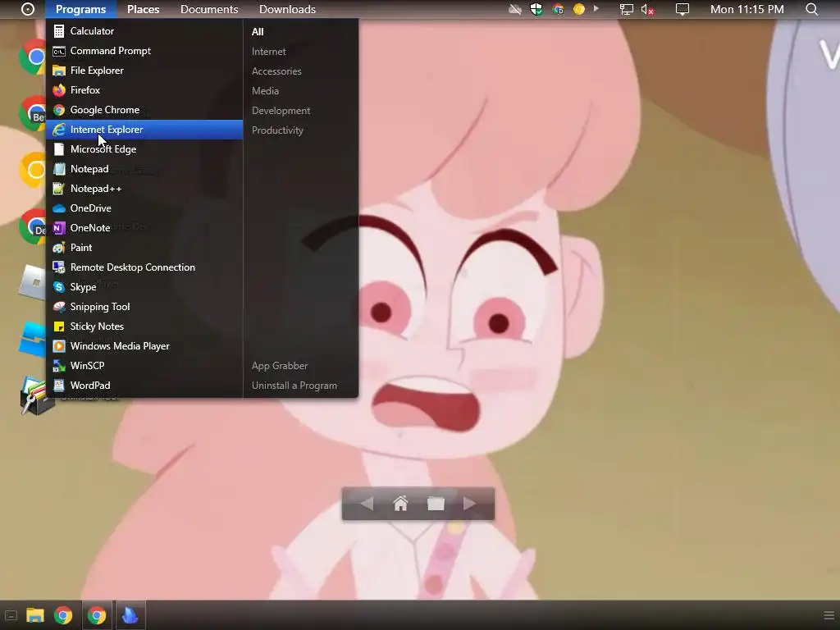Screen dimensions: 840x630
Task: Open File Explorer from the bottom taskbar
Action: click(35, 615)
